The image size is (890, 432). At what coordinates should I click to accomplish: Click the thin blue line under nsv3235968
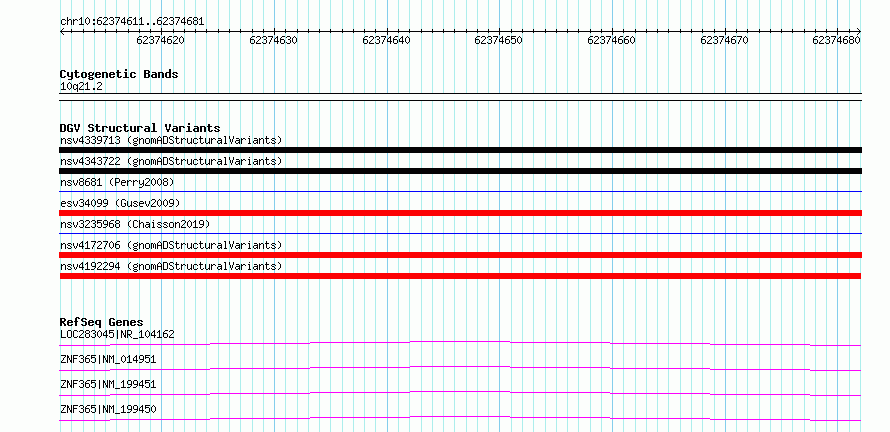click(460, 233)
